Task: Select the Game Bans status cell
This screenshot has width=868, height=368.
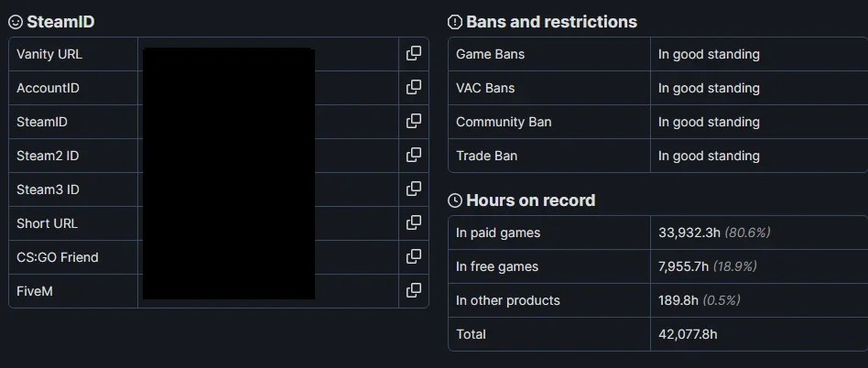Action: pyautogui.click(x=759, y=54)
